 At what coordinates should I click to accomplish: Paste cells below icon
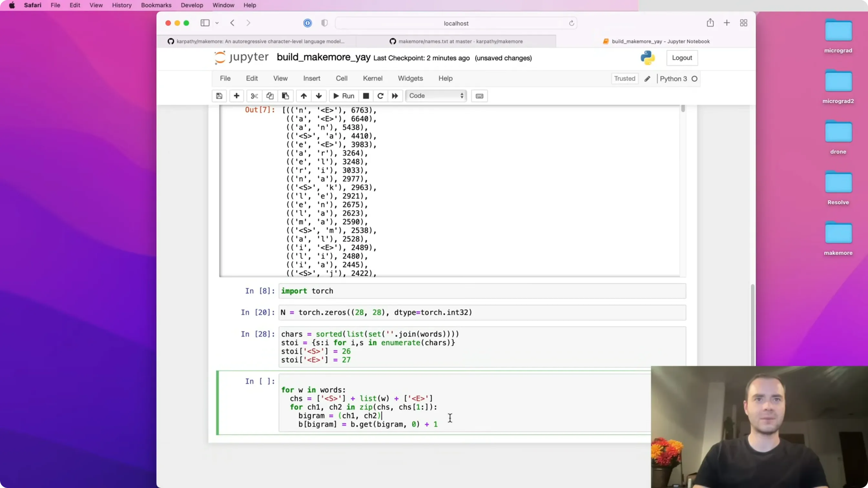point(285,96)
